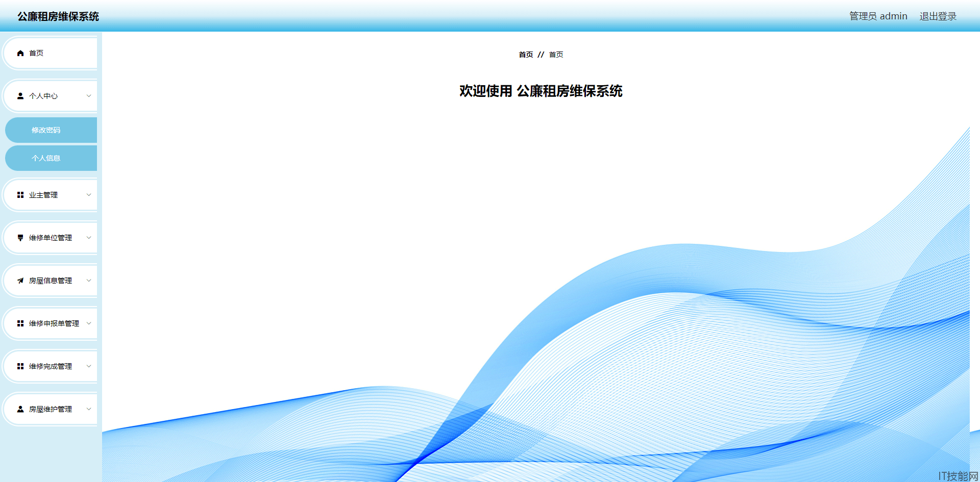
Task: Click the grid icon beside 维修完成管理
Action: tap(20, 366)
